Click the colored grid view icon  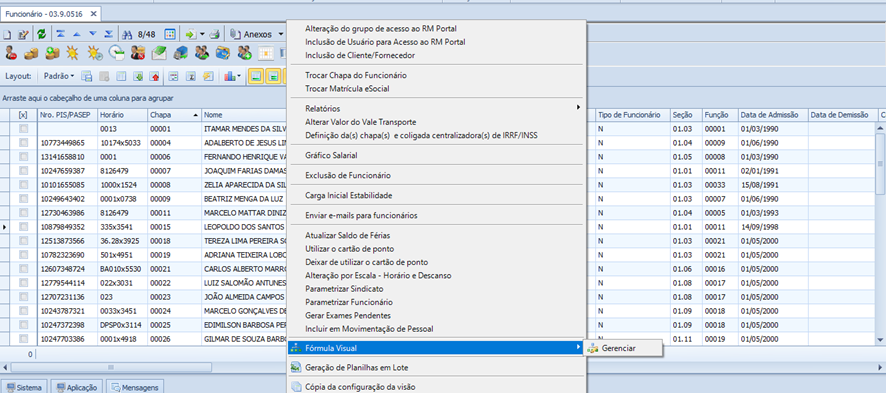tap(170, 34)
